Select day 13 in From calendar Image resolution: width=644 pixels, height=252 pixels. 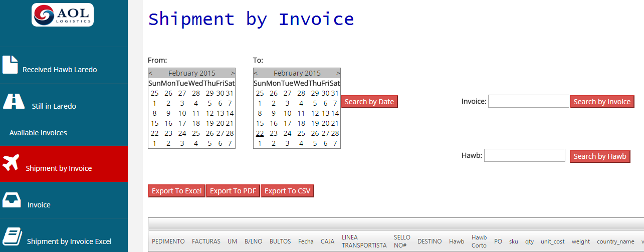coord(220,113)
